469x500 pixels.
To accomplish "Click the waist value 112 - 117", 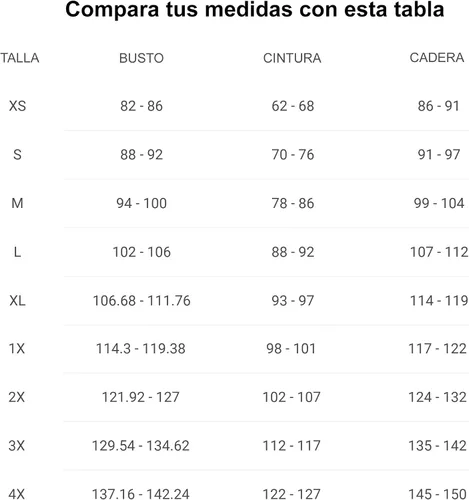I will (x=292, y=446).
